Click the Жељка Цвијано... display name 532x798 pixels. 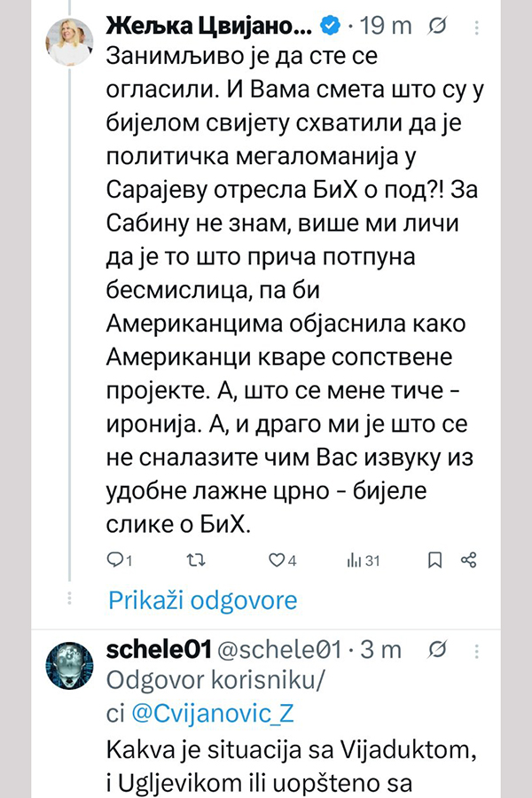point(209,27)
